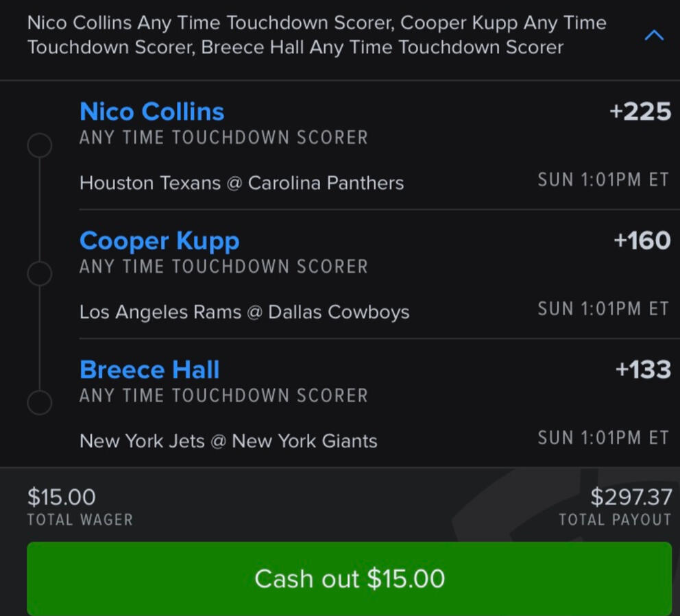
Task: Tap the +225 odds for Nico Collins
Action: point(640,112)
